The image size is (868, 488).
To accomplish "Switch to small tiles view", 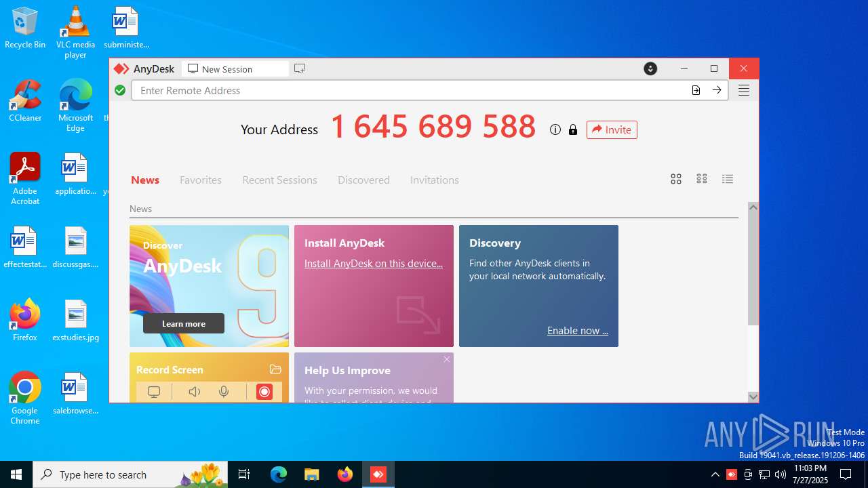I will [x=702, y=179].
